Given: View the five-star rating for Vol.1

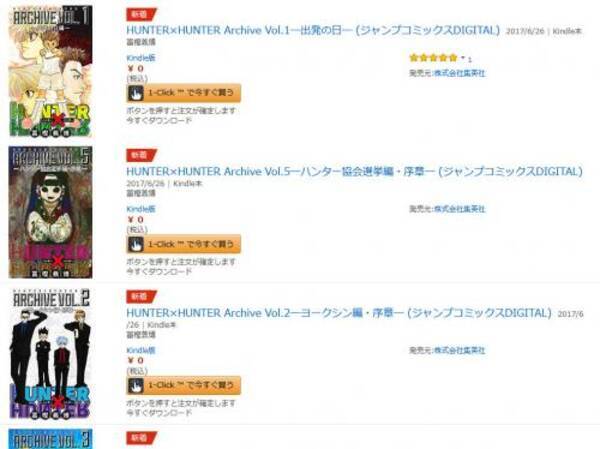Looking at the screenshot, I should (x=433, y=58).
